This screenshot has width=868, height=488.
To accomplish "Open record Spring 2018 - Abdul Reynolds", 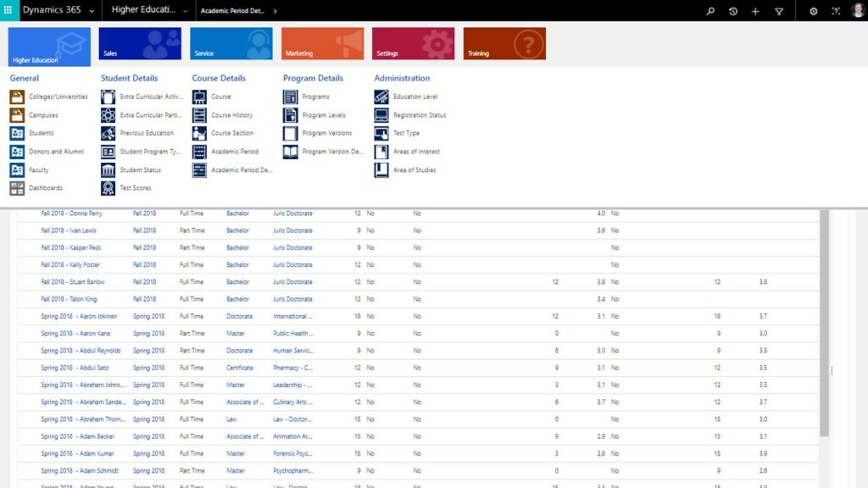I will 81,350.
